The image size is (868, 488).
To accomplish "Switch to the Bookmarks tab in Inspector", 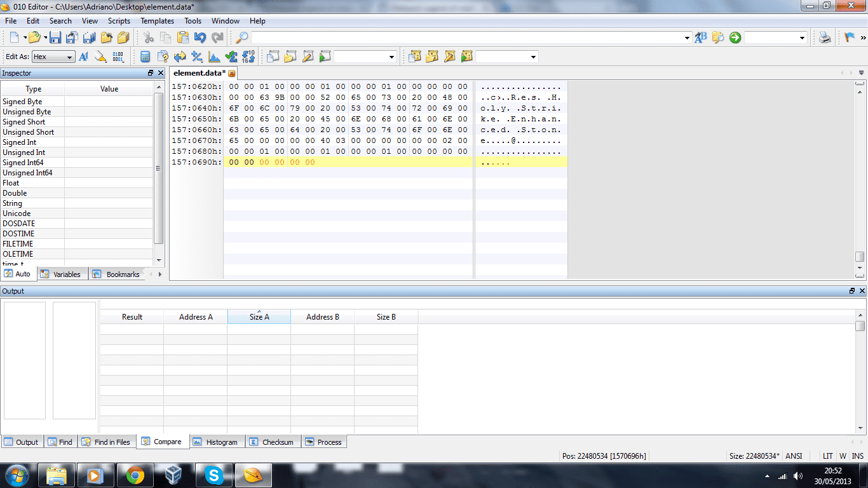I will 116,274.
